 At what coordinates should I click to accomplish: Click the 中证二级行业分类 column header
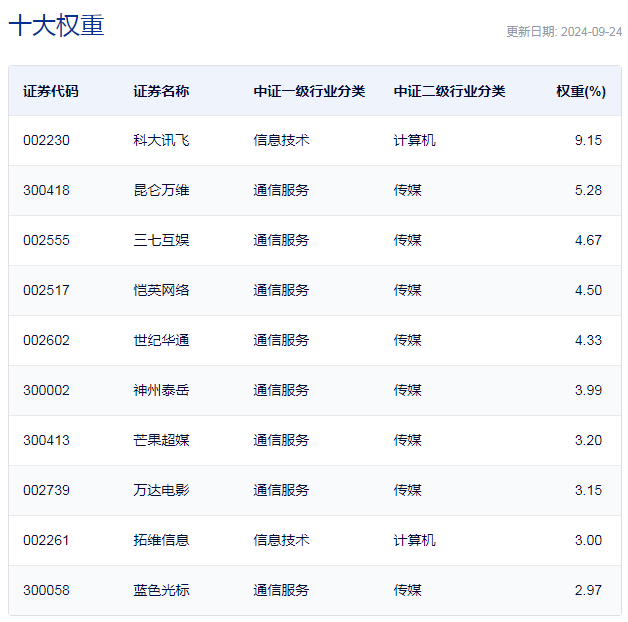click(449, 91)
